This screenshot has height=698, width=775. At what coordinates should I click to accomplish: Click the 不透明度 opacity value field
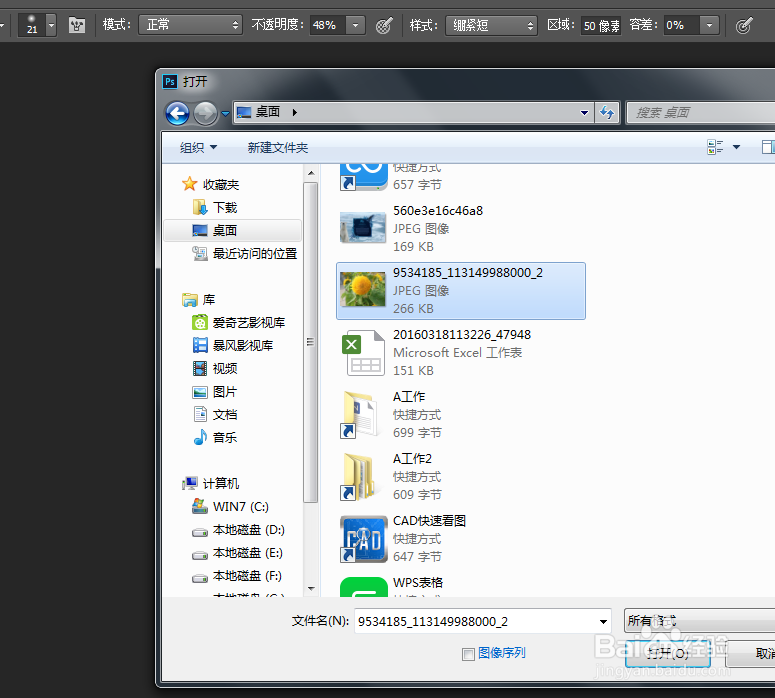[328, 25]
